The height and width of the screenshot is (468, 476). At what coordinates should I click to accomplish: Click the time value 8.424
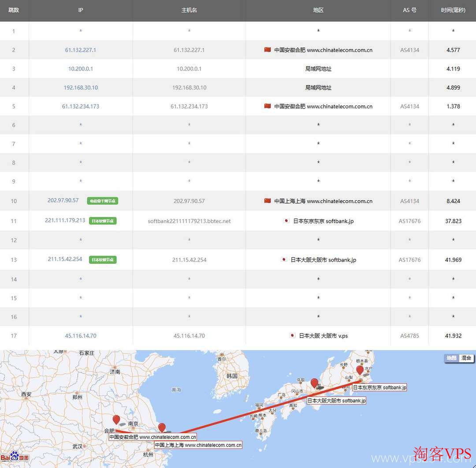coord(453,201)
